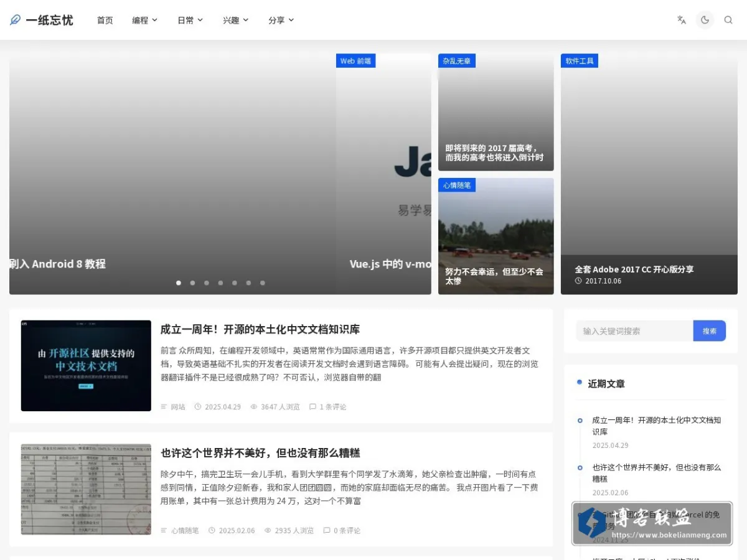Open search with the header magnifier icon

coord(728,20)
